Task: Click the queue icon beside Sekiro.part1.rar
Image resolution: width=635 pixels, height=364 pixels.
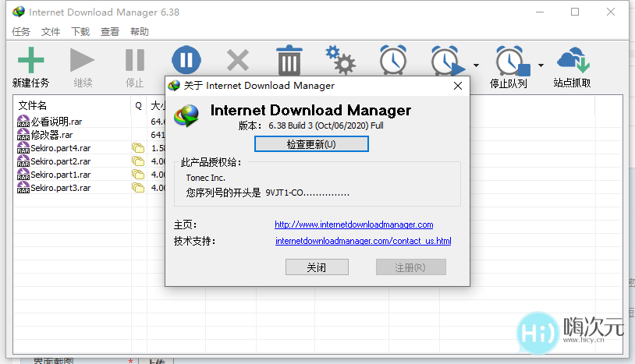Action: (138, 175)
